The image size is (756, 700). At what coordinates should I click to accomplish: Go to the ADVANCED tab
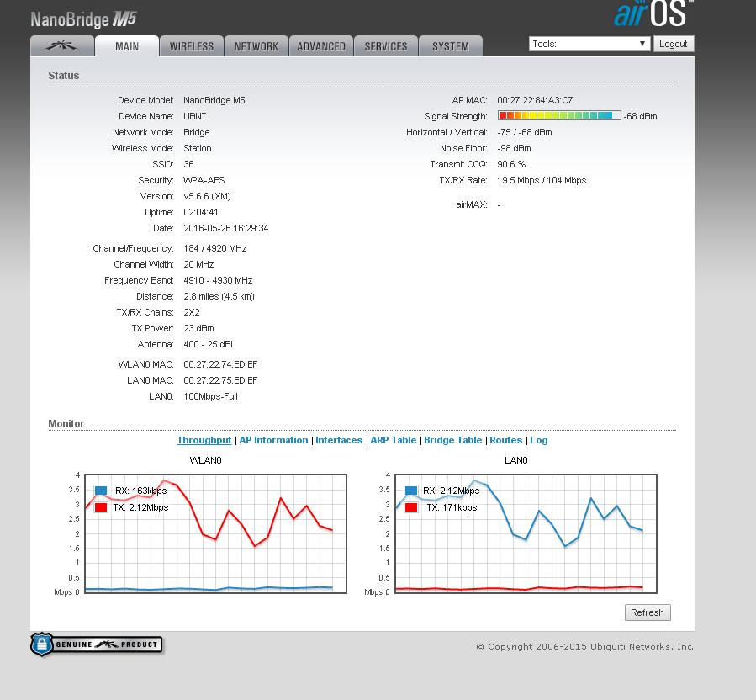[321, 46]
